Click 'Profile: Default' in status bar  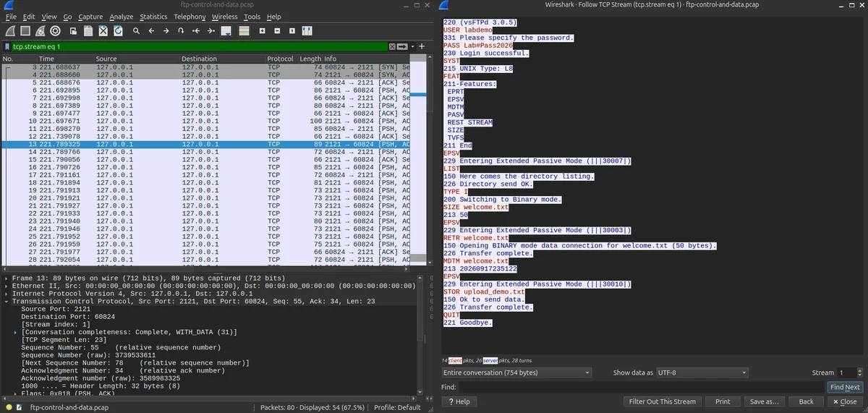coord(397,407)
